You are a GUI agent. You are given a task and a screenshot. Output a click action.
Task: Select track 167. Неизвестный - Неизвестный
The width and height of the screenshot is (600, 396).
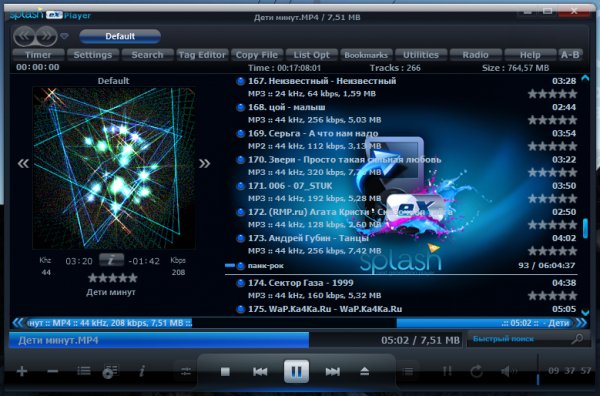[406, 87]
